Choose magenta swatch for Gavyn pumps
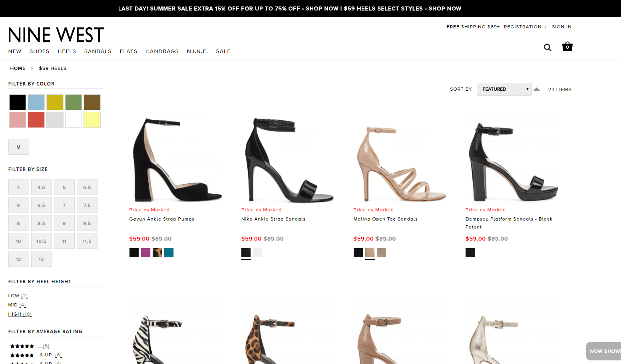This screenshot has height=364, width=621. click(146, 253)
